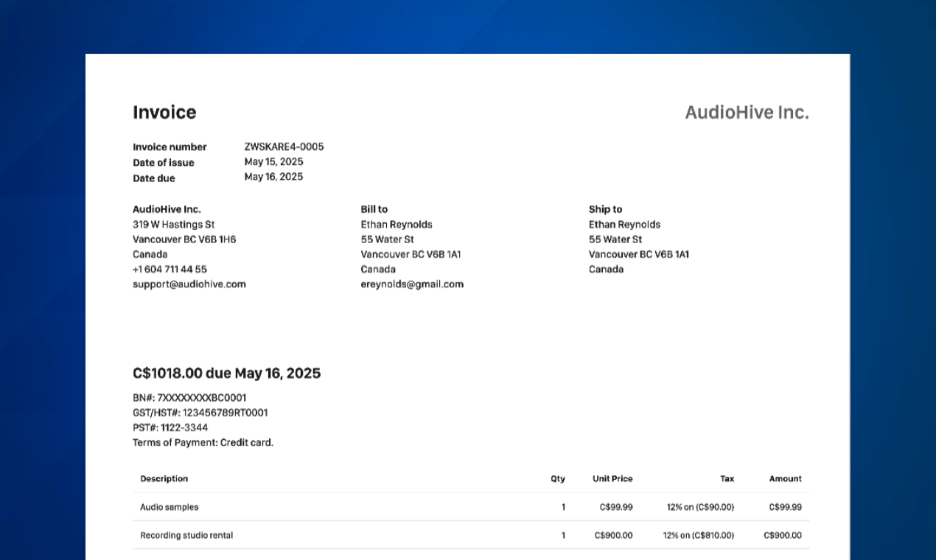Click the Tax column header
The width and height of the screenshot is (936, 560).
pos(727,479)
